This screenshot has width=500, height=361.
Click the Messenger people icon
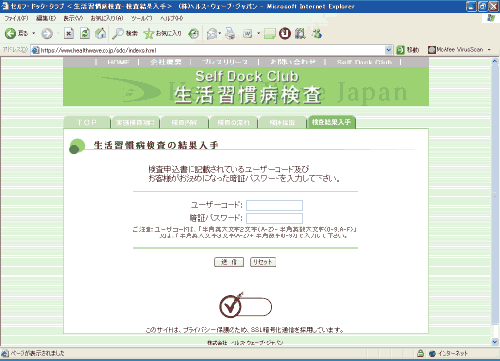(317, 33)
